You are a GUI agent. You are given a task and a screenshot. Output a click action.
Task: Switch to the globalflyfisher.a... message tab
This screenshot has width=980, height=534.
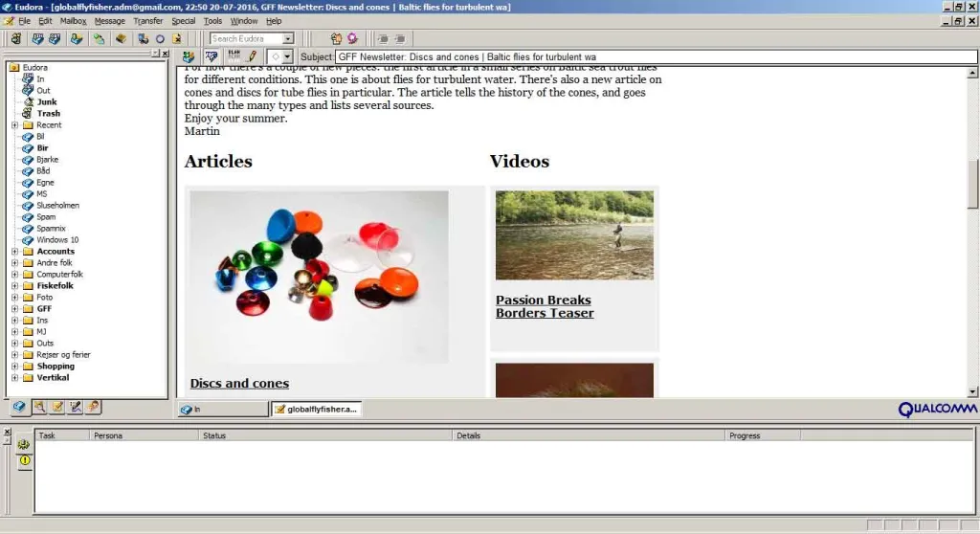coord(316,409)
